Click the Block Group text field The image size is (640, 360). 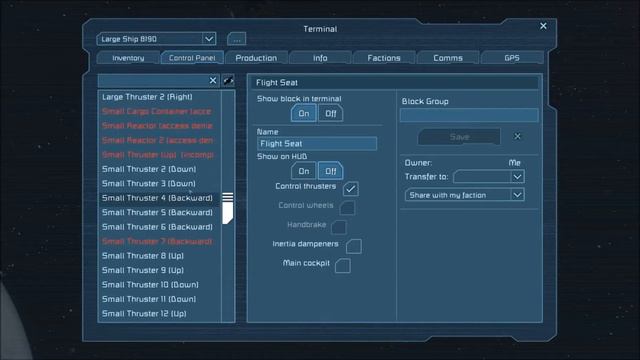click(469, 115)
